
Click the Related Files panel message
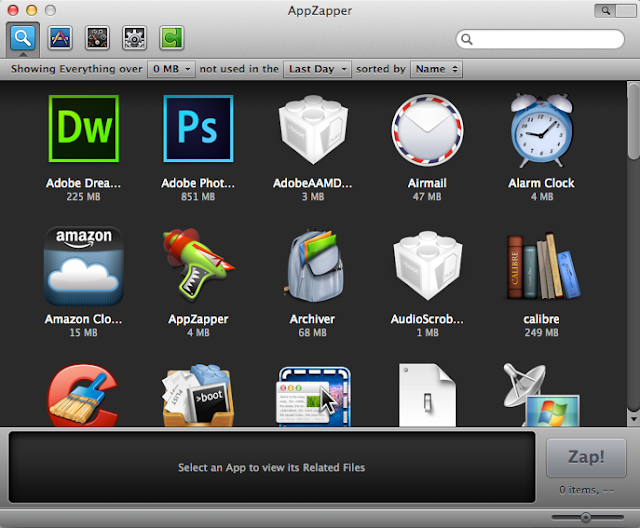(x=271, y=468)
